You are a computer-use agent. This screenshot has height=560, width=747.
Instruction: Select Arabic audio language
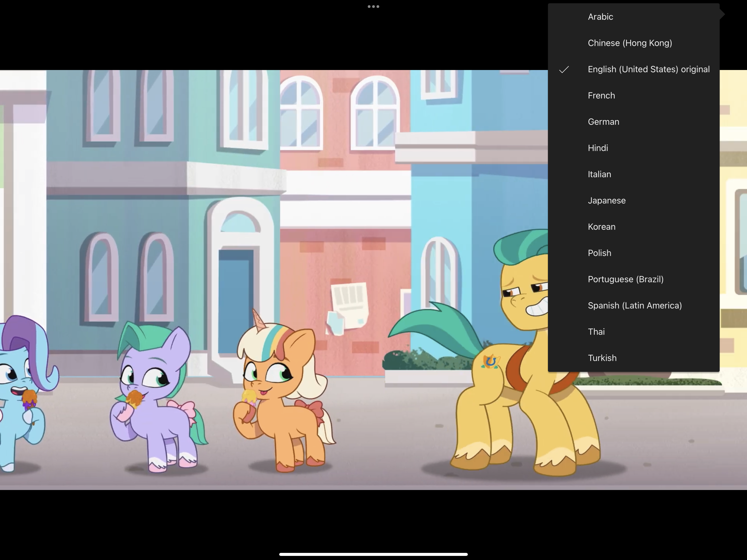click(x=600, y=17)
